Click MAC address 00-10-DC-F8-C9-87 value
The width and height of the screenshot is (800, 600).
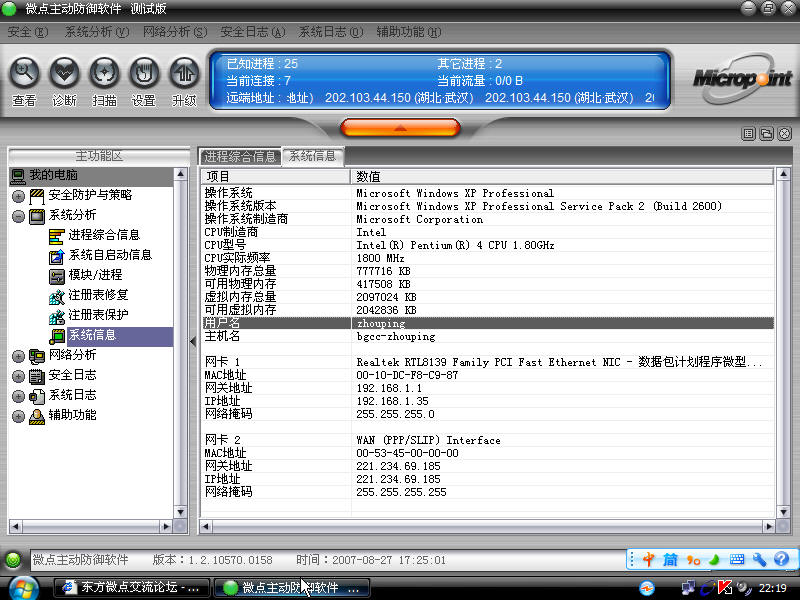(x=407, y=375)
